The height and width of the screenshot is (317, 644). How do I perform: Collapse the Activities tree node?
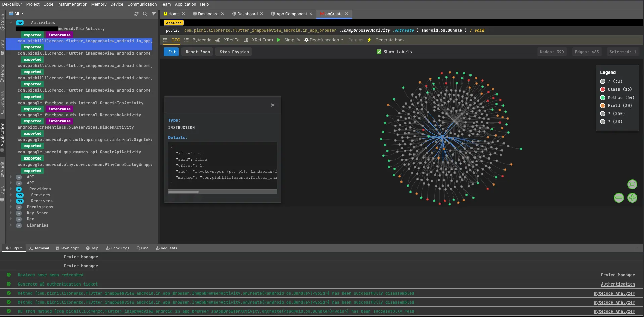pos(11,23)
